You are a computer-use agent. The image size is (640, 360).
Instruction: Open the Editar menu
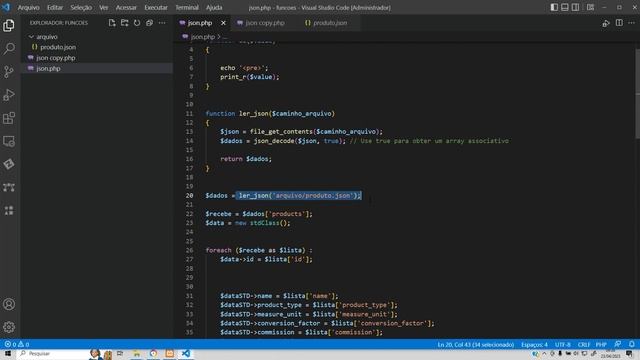tap(55, 7)
